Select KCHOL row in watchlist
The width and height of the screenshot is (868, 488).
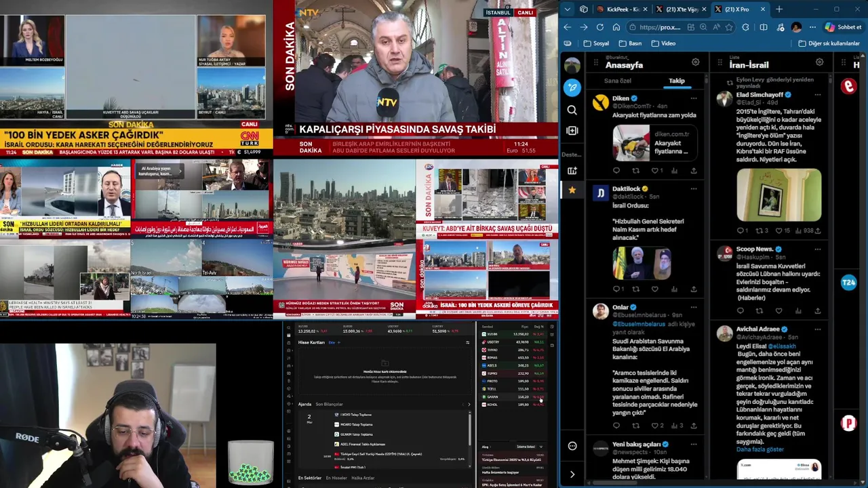[513, 405]
